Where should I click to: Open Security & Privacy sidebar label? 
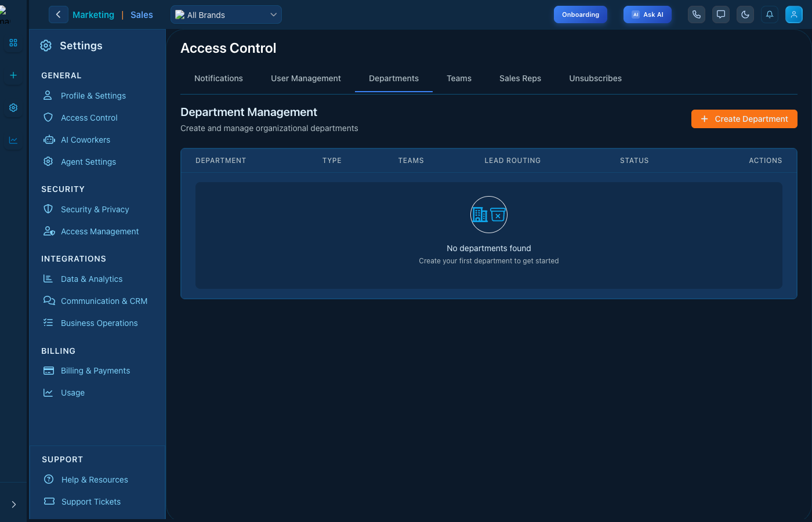(x=95, y=209)
